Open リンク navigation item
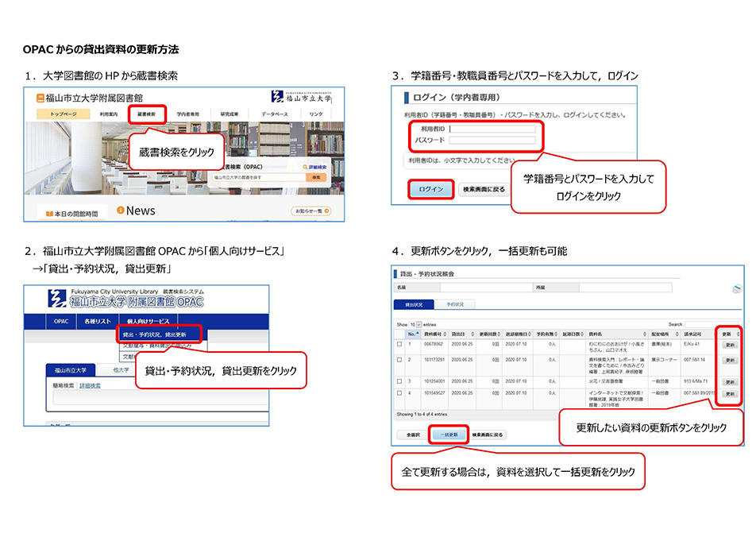This screenshot has width=756, height=541. (316, 114)
